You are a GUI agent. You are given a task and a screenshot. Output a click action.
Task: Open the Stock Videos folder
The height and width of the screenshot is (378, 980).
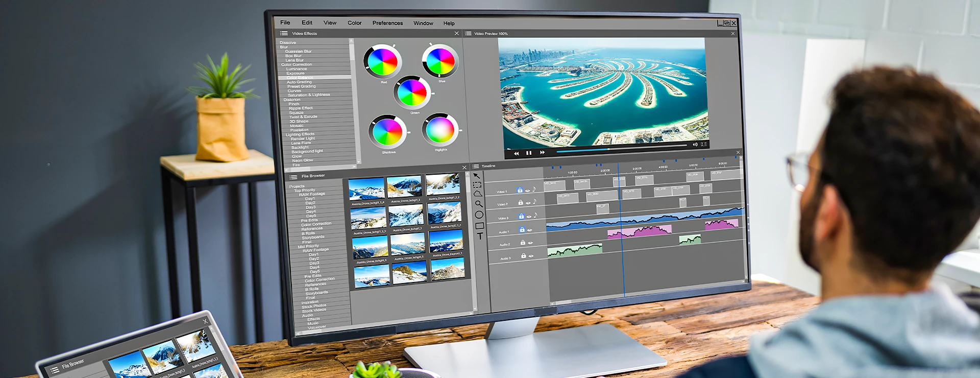[314, 310]
